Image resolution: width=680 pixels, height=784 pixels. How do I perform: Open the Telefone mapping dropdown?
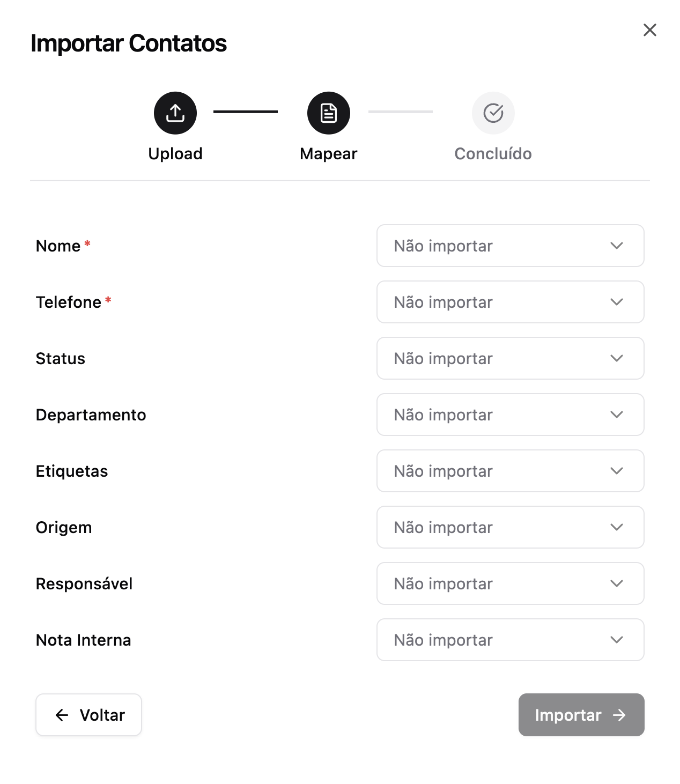(509, 302)
